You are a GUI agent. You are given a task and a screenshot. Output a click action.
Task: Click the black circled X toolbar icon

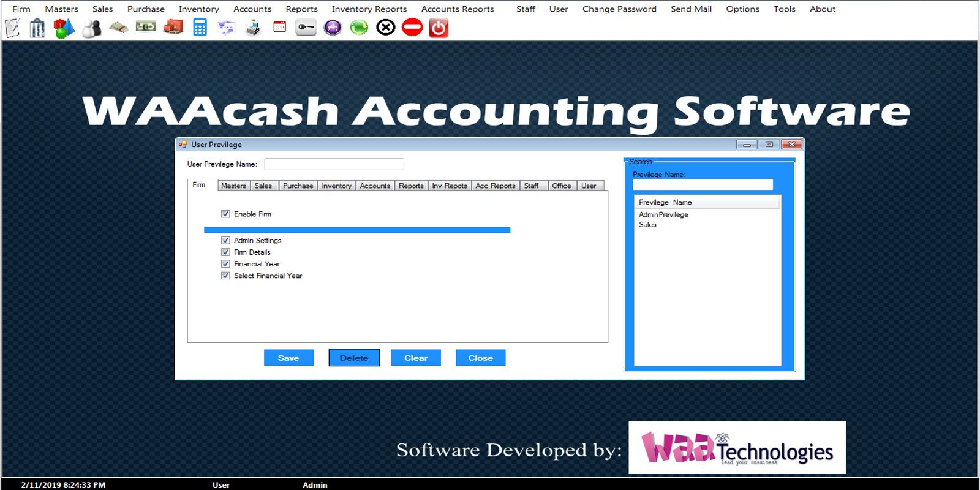[385, 28]
